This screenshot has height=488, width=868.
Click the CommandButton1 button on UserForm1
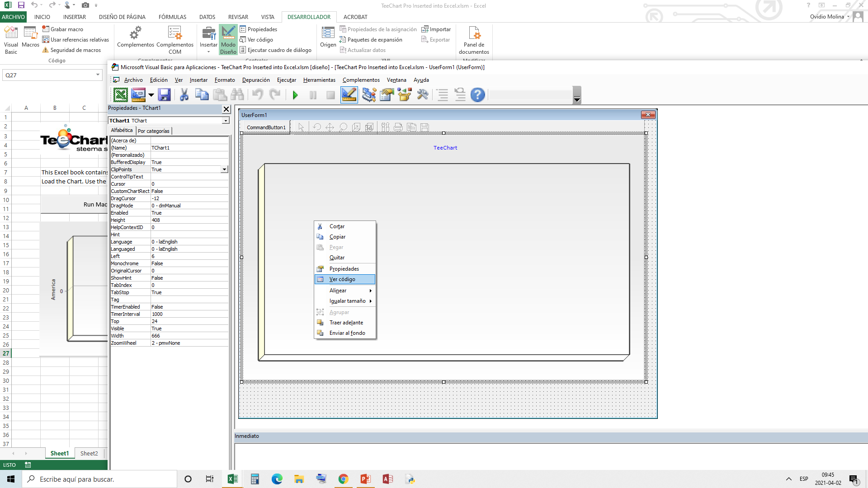click(266, 127)
